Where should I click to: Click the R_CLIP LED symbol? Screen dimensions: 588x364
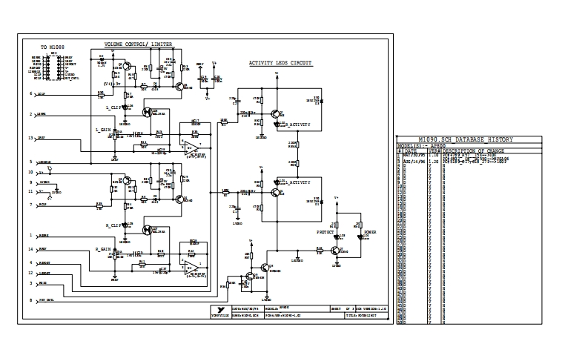128,224
